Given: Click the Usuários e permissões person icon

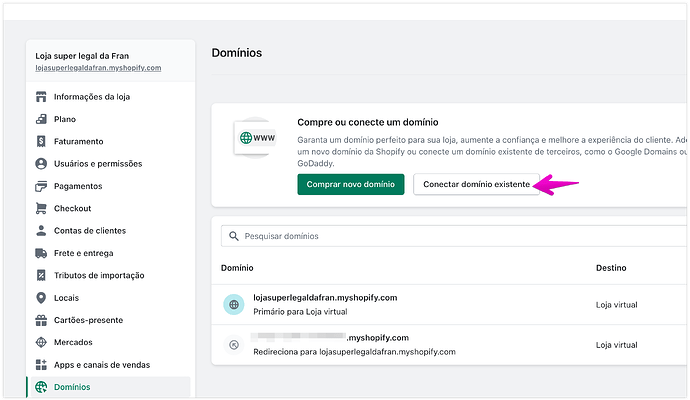Looking at the screenshot, I should click(x=41, y=163).
